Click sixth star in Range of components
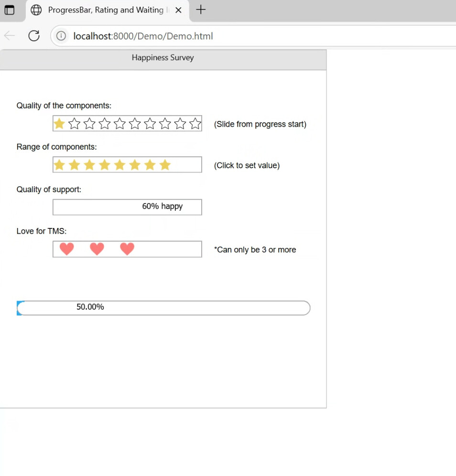The height and width of the screenshot is (476, 456). click(x=135, y=165)
